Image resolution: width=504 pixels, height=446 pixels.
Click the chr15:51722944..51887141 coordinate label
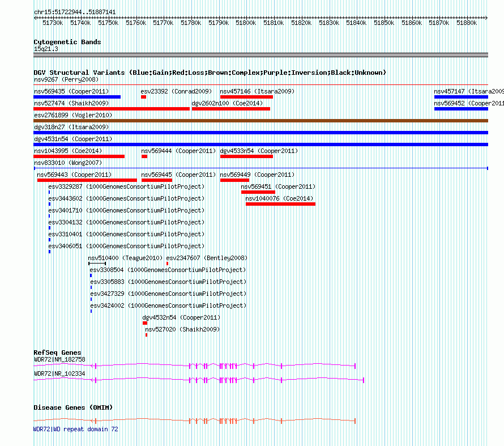point(75,12)
